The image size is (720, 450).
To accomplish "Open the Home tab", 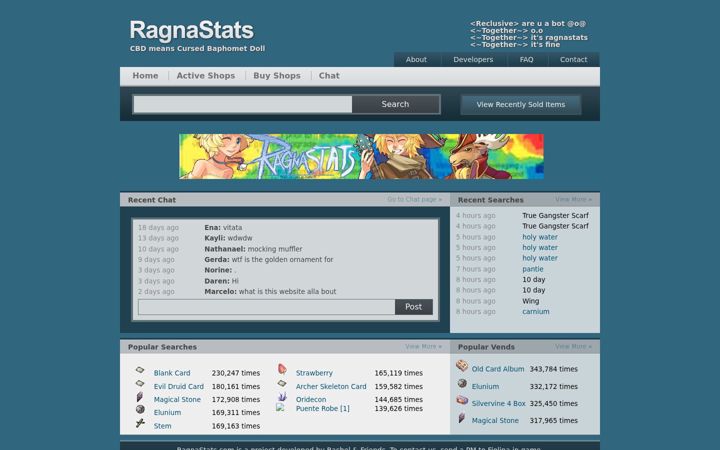I will pos(145,76).
